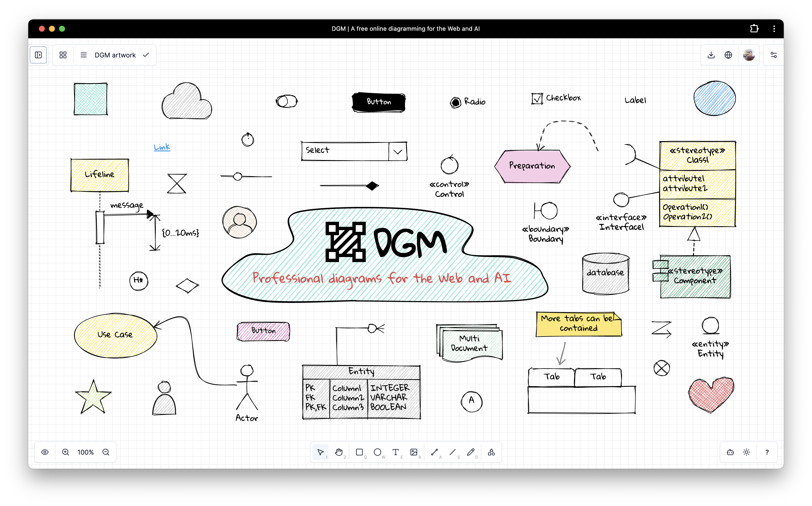This screenshot has width=812, height=506.
Task: Toggle the left sidebar panel icon
Action: click(x=39, y=55)
